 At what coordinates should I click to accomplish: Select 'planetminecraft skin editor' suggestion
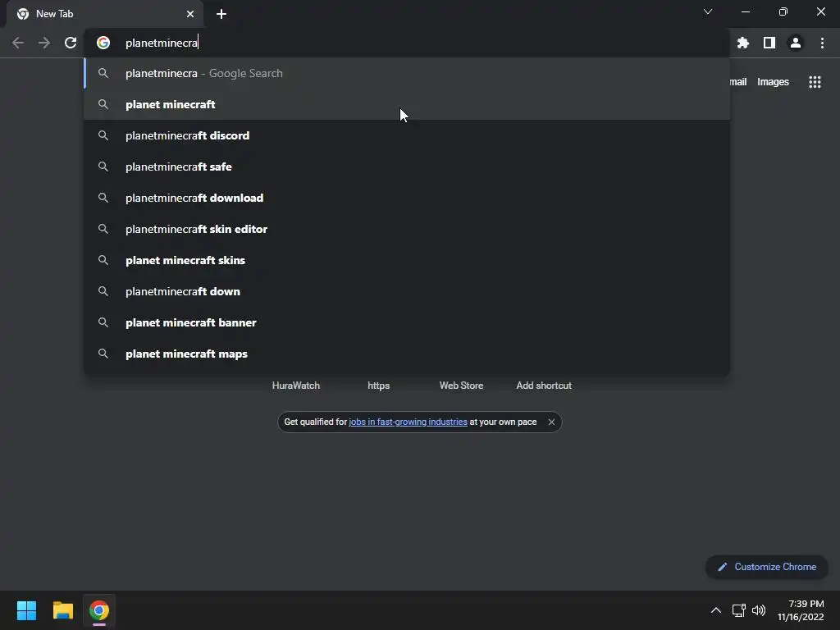click(407, 229)
